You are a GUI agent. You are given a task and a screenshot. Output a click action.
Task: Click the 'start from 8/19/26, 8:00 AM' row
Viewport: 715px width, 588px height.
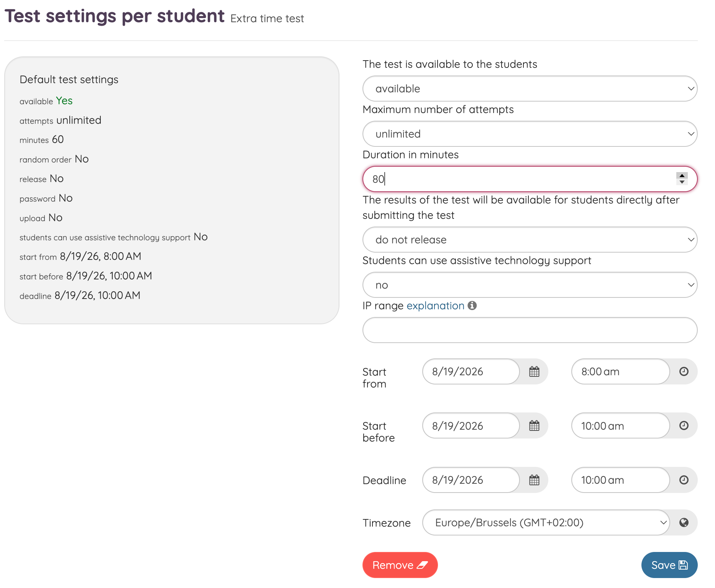pos(80,256)
